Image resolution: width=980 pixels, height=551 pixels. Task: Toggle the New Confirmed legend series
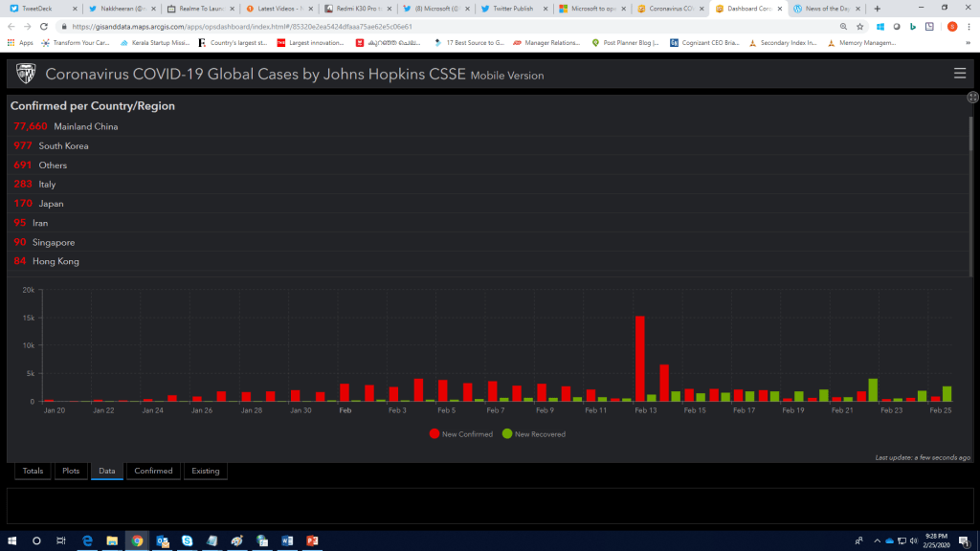(462, 434)
